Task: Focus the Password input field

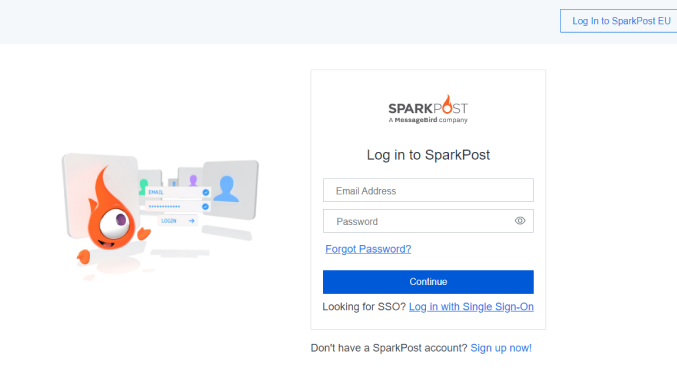Action: coord(428,221)
